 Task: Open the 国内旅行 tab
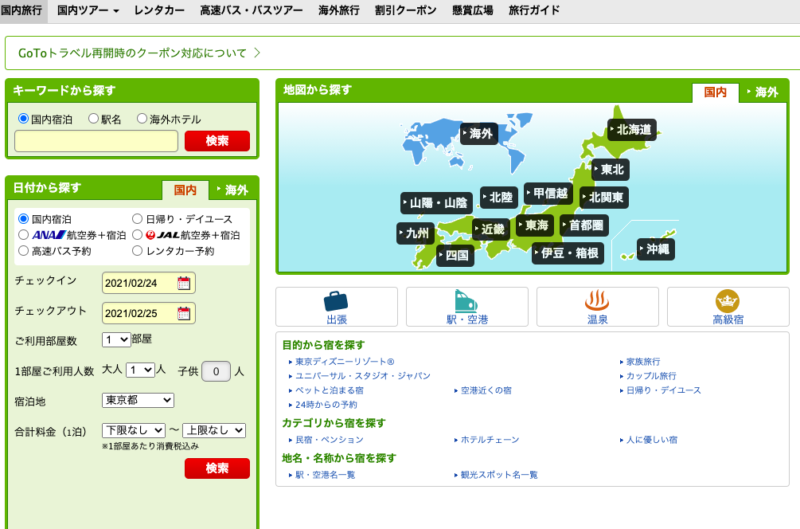click(x=21, y=10)
